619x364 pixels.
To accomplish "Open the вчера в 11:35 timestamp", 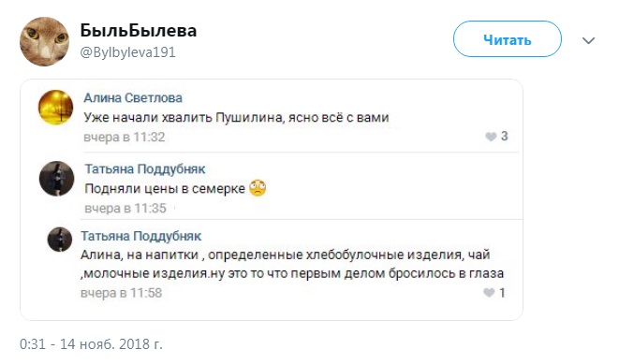I will click(125, 208).
